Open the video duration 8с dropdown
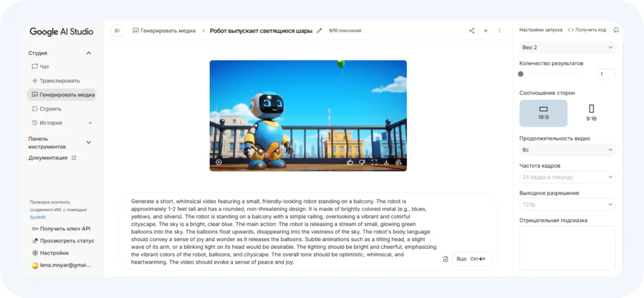The width and height of the screenshot is (644, 298). point(567,150)
